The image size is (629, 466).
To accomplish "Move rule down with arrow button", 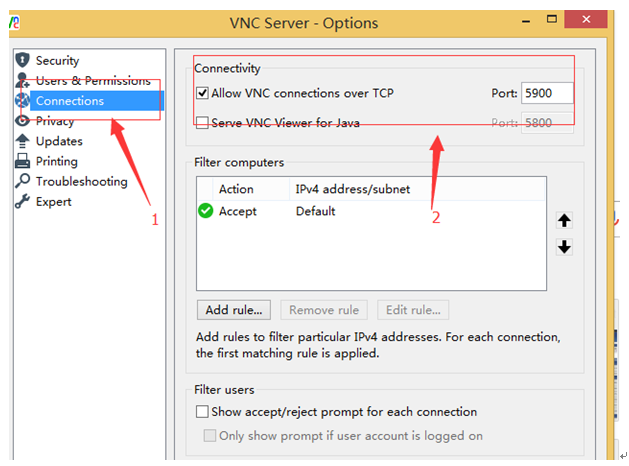I will click(564, 247).
